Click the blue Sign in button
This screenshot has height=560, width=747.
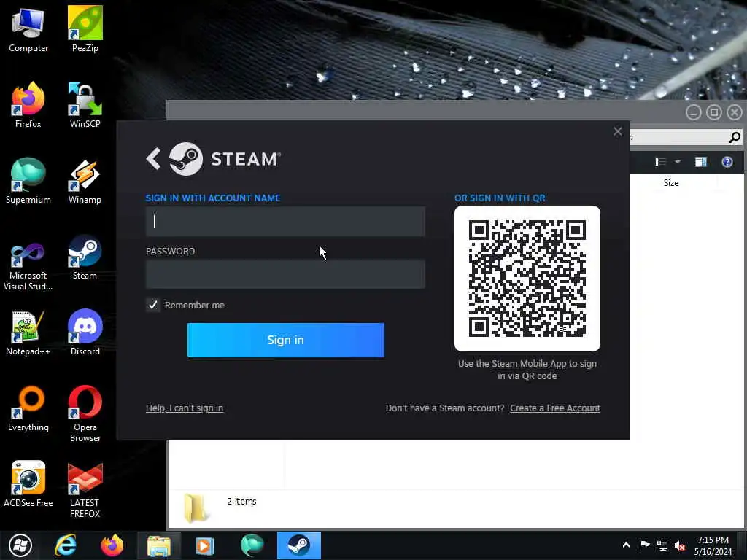(285, 340)
